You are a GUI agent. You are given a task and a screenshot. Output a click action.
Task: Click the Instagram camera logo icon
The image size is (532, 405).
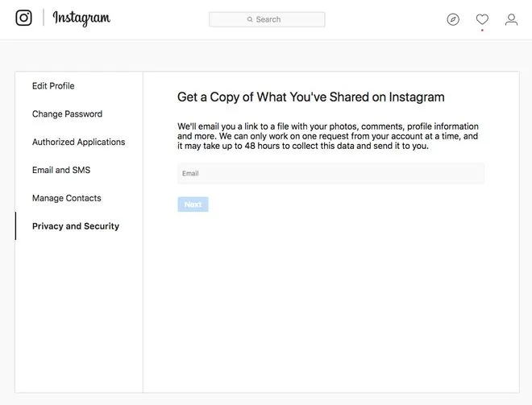tap(24, 18)
